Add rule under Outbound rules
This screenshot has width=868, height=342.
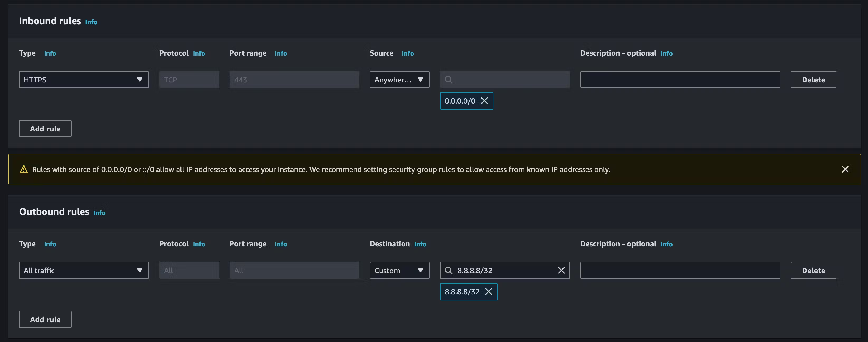click(x=45, y=319)
